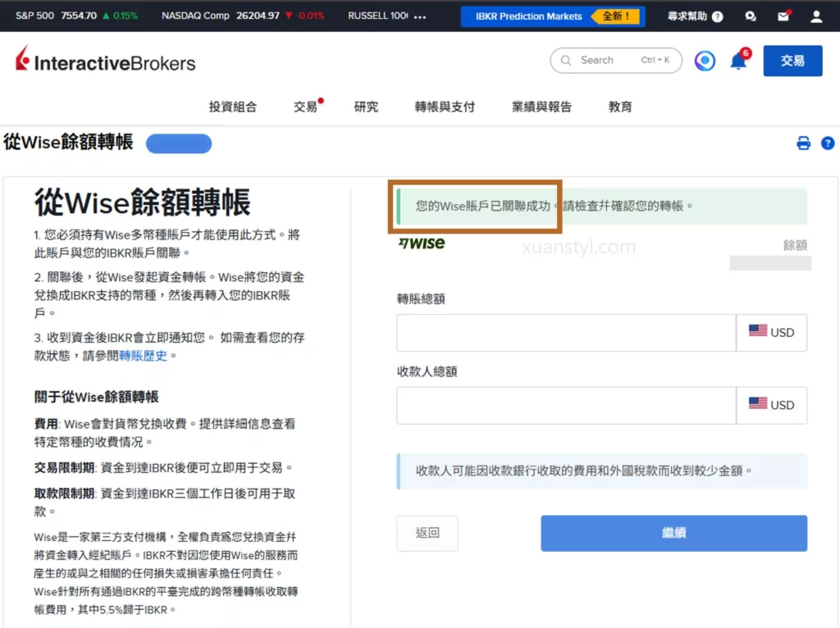Expand ticker list with three-dots icon

420,16
